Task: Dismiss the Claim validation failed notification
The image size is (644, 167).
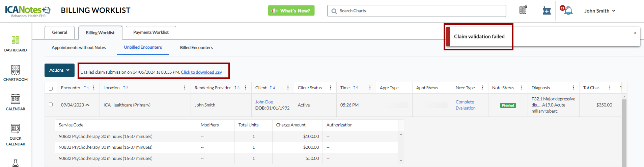Action: 635,33
